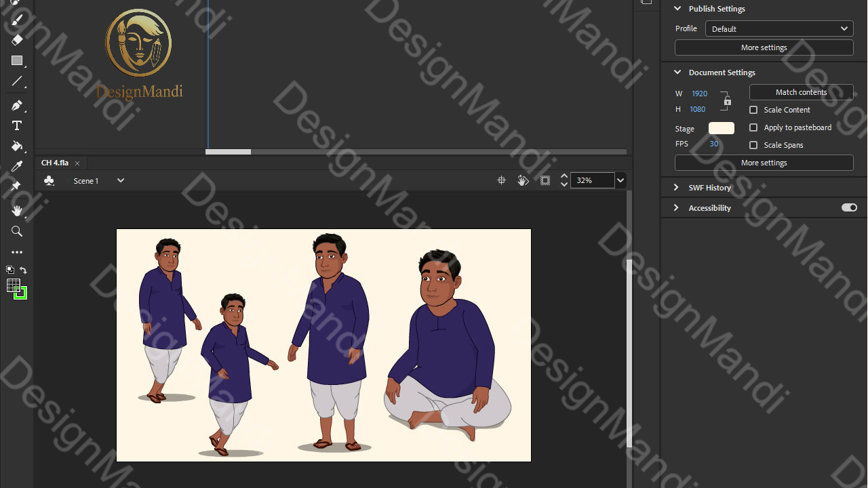Select the Brush tool
868x488 pixels.
(17, 19)
